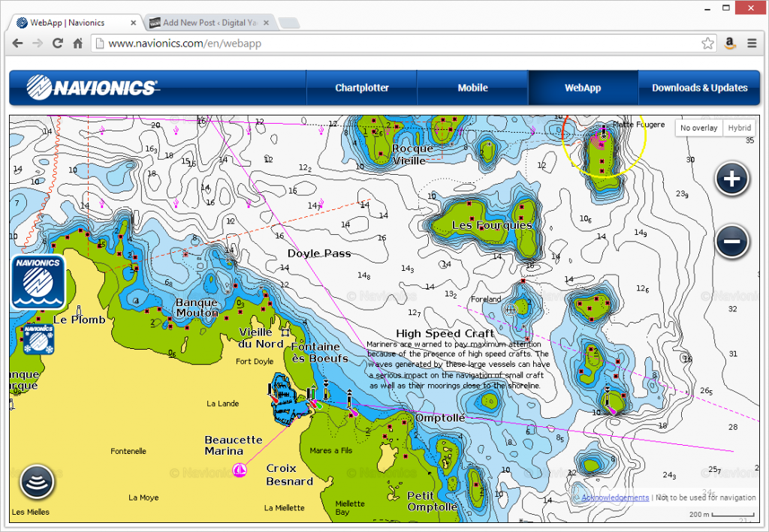Screen dimensions: 769x532
Task: Click the Amazon icon beside the address bar
Action: pyautogui.click(x=729, y=44)
